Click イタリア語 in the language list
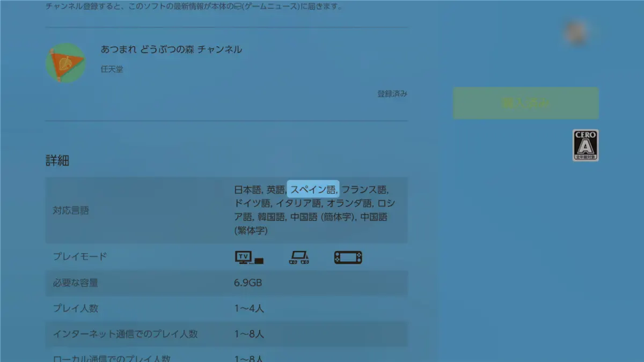 coord(298,203)
